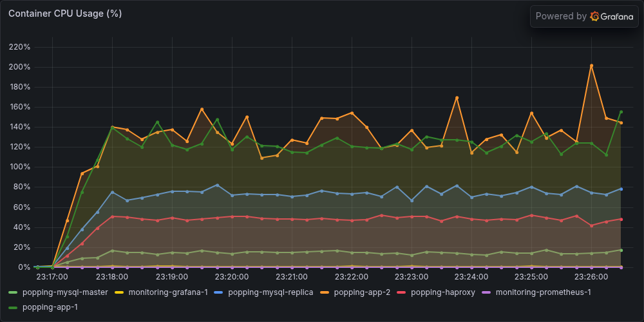Viewport: 644px width, 322px height.
Task: Click orange color swatch for popping-app-2
Action: click(x=325, y=293)
